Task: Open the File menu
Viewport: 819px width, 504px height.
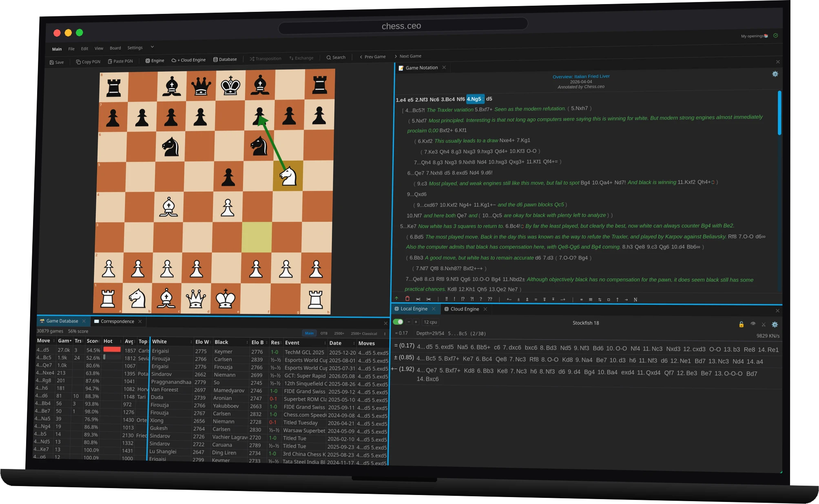Action: 71,49
